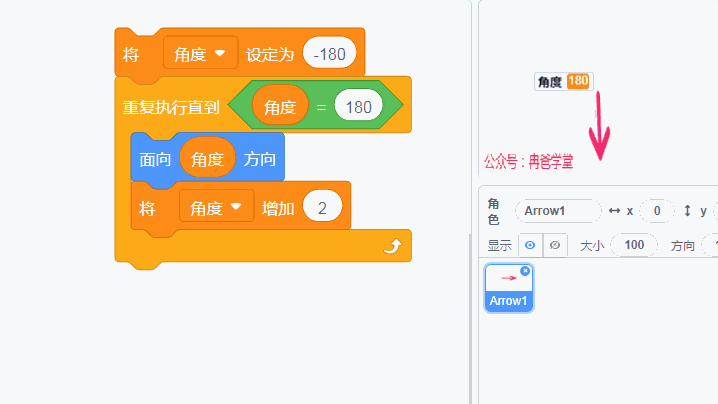The height and width of the screenshot is (404, 718).
Task: Open the 角度 variable dropdown in the 增加 block
Action: click(x=216, y=206)
